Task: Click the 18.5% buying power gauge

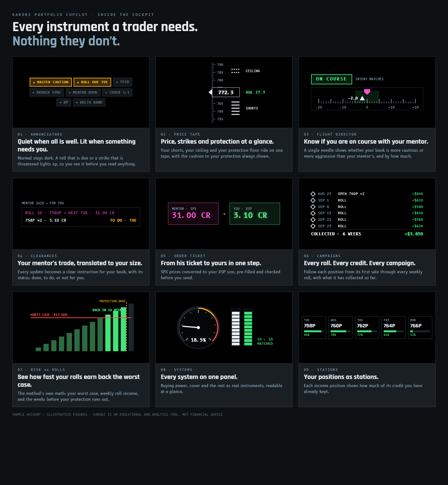Action: point(198,328)
